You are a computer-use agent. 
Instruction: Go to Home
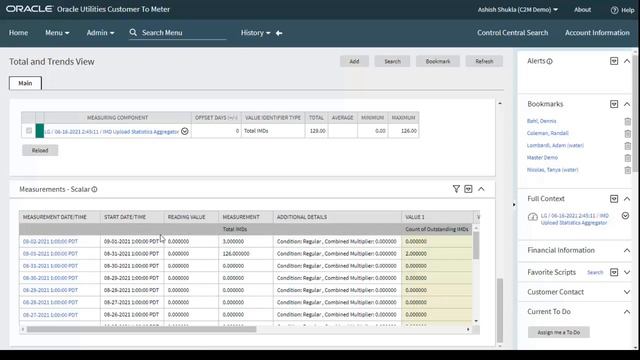[x=18, y=33]
